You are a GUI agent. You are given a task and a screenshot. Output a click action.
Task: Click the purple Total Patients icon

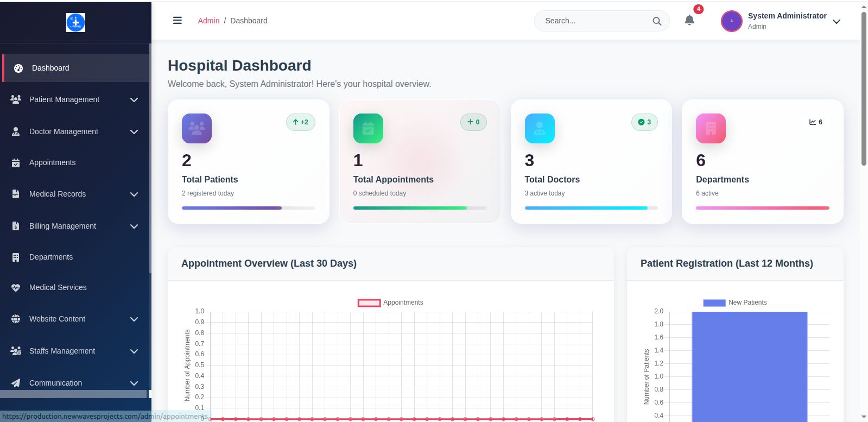[x=197, y=128]
